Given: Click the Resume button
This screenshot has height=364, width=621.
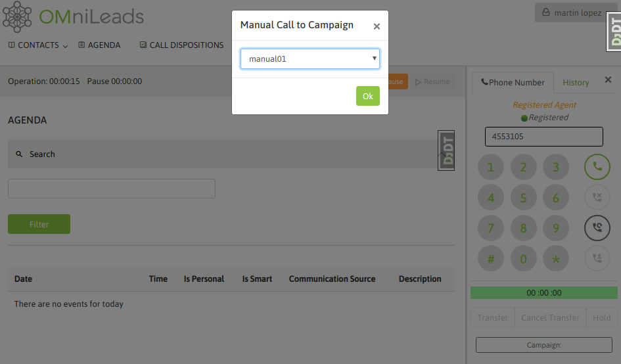Looking at the screenshot, I should [432, 81].
